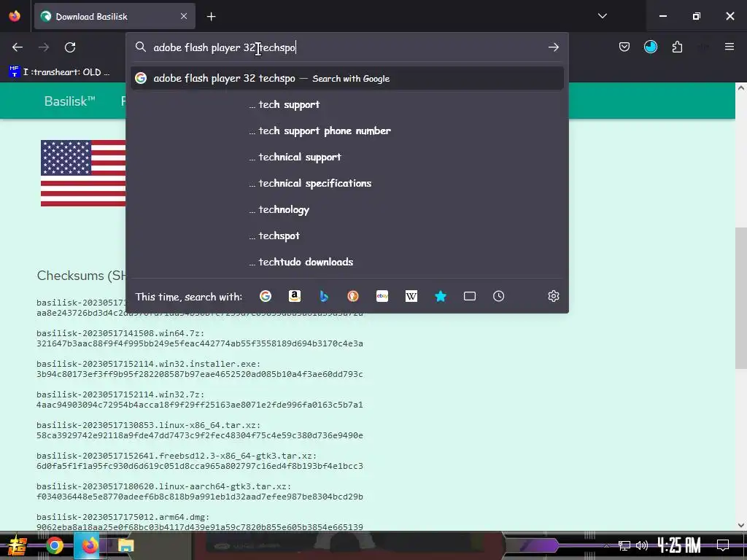Choose the 'techspot' suggestion

click(347, 236)
